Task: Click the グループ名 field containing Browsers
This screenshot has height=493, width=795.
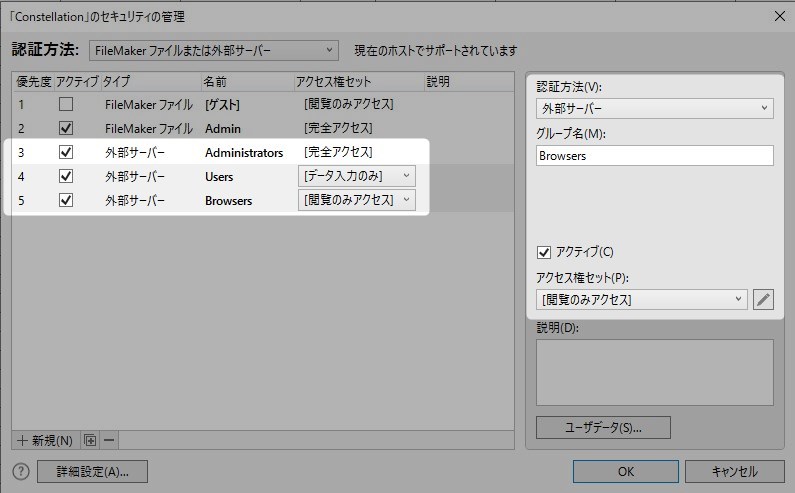Action: 655,156
